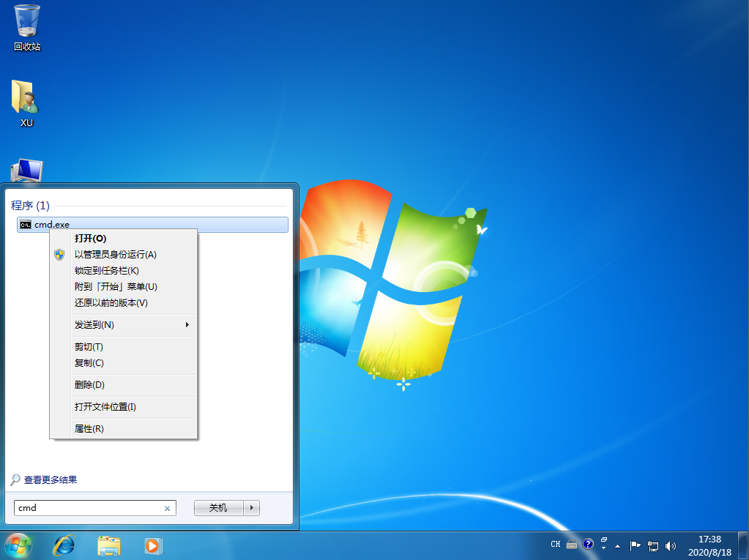Click the network icon in system tray
This screenshot has width=749, height=560.
pos(653,545)
